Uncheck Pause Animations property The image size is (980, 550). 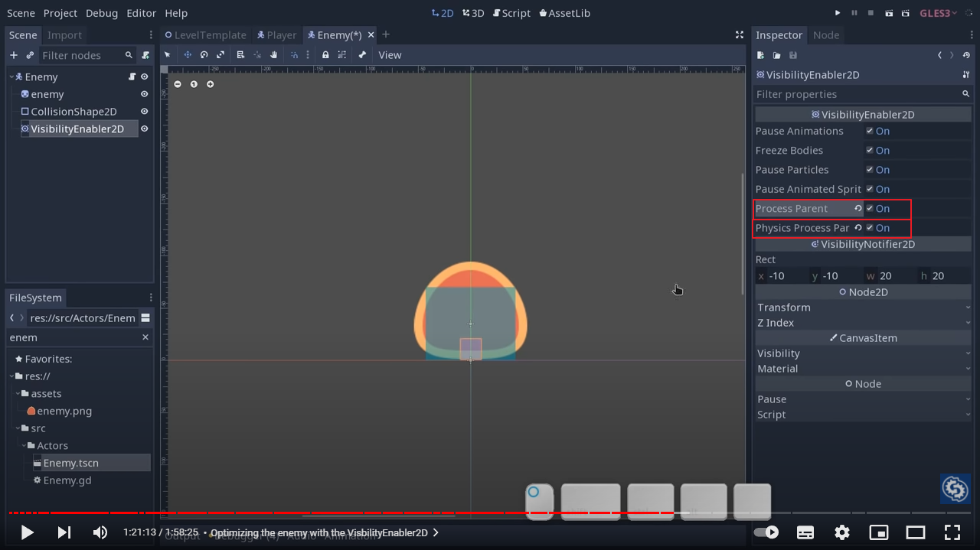tap(870, 131)
